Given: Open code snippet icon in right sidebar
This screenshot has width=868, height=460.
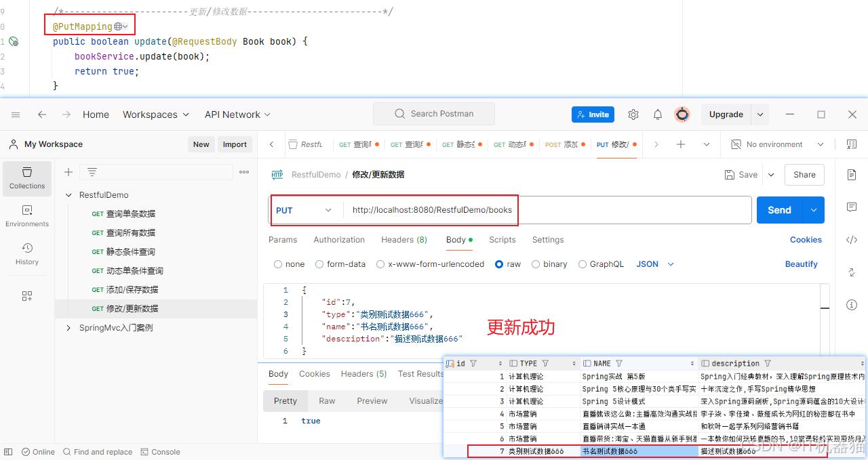Looking at the screenshot, I should tap(852, 239).
